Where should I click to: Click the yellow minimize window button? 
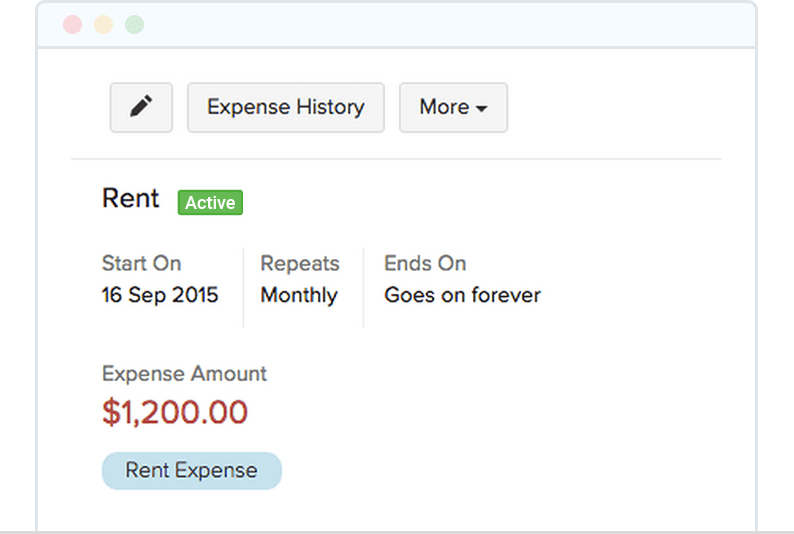tap(103, 25)
